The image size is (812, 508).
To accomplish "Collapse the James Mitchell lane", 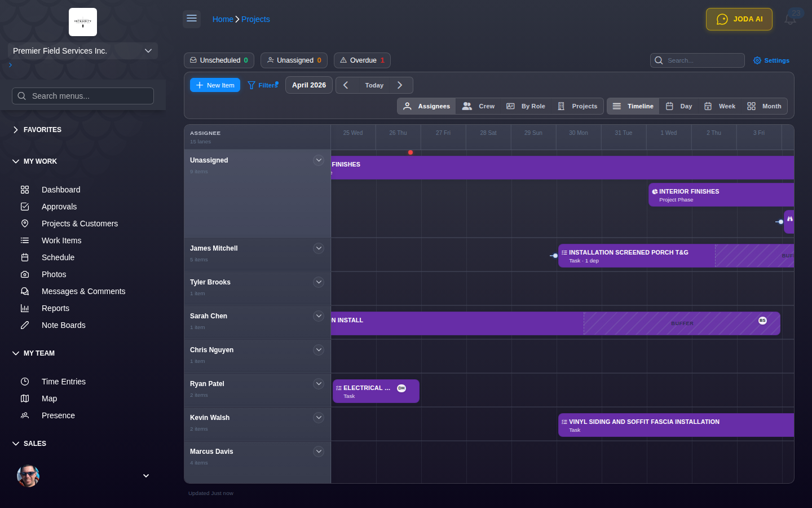I will click(319, 248).
